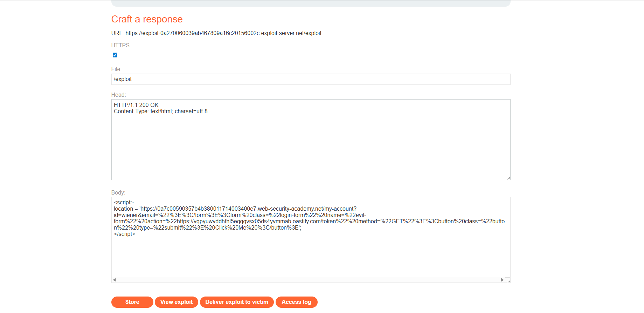The height and width of the screenshot is (313, 644).
Task: Click the line starting "id=wiener&email="
Action: [x=240, y=215]
